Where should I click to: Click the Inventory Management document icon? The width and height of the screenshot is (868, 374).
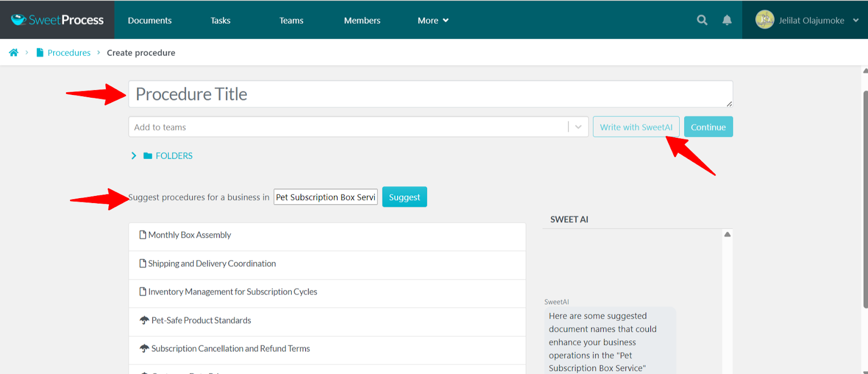click(143, 291)
